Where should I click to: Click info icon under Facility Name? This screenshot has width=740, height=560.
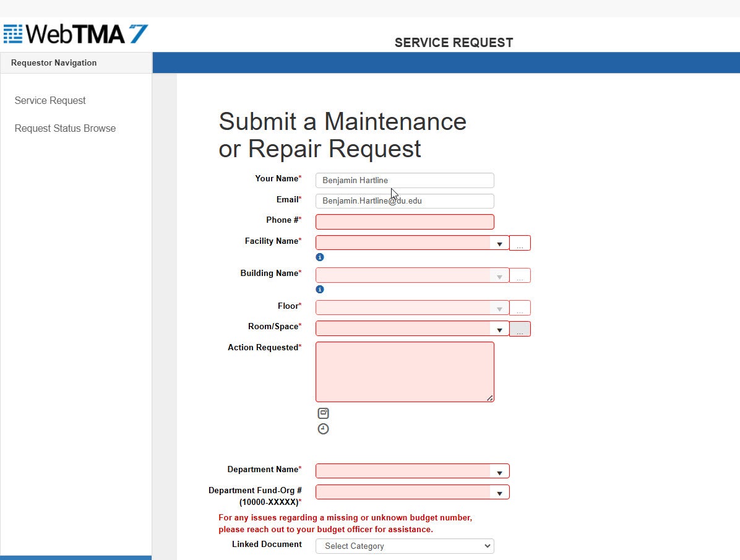tap(320, 257)
